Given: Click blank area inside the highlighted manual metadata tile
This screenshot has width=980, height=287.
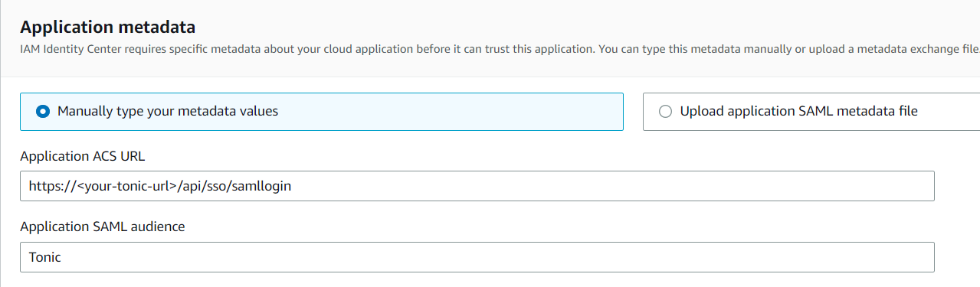Looking at the screenshot, I should tap(452, 112).
